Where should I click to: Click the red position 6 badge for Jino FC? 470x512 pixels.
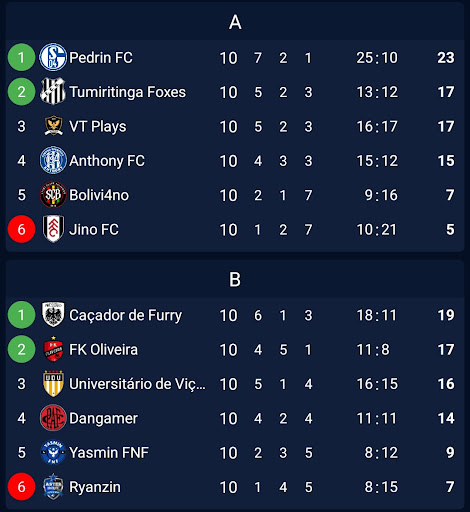click(x=21, y=229)
